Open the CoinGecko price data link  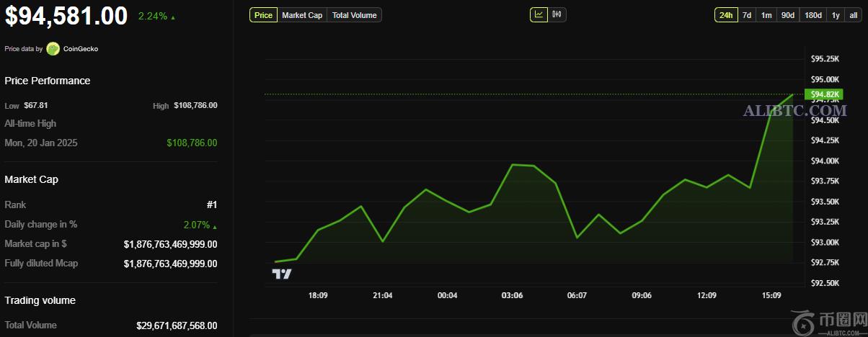[x=79, y=49]
